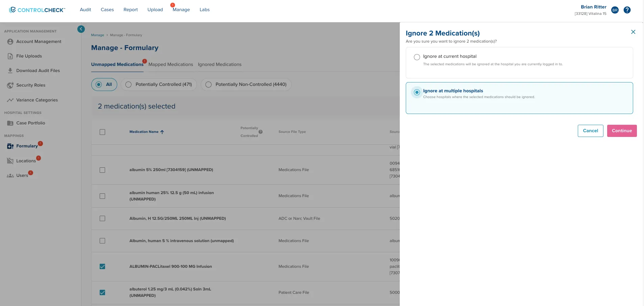Select Ignore at current hospital radio
This screenshot has width=644, height=306.
point(417,57)
